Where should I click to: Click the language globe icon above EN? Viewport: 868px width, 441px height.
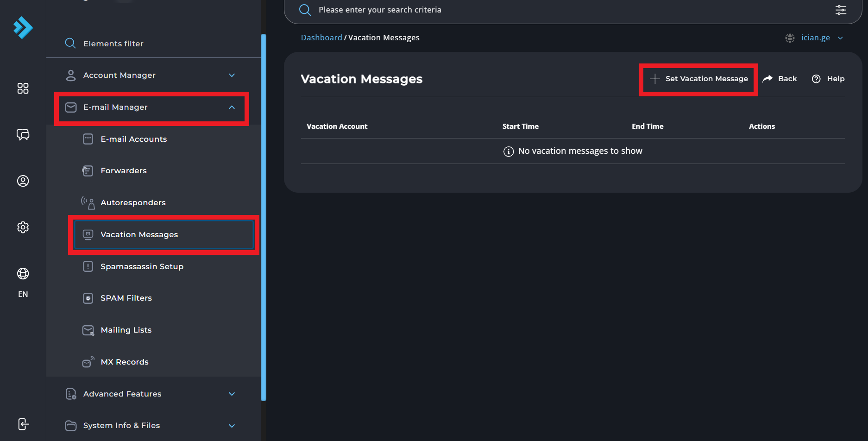[x=23, y=273]
